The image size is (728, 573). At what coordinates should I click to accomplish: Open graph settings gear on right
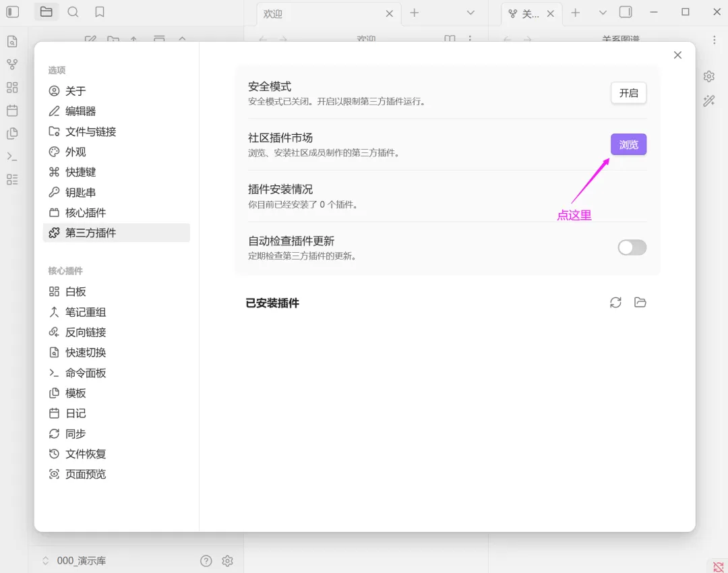click(709, 76)
